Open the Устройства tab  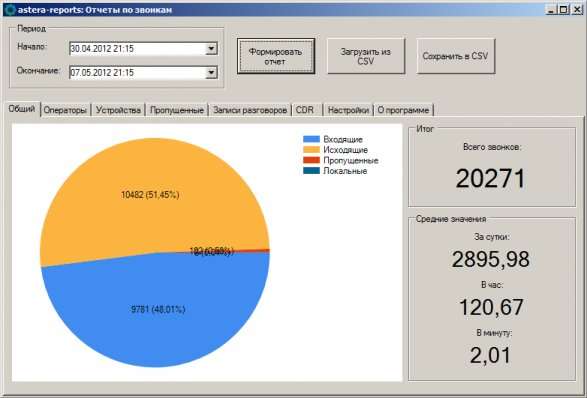click(x=118, y=110)
